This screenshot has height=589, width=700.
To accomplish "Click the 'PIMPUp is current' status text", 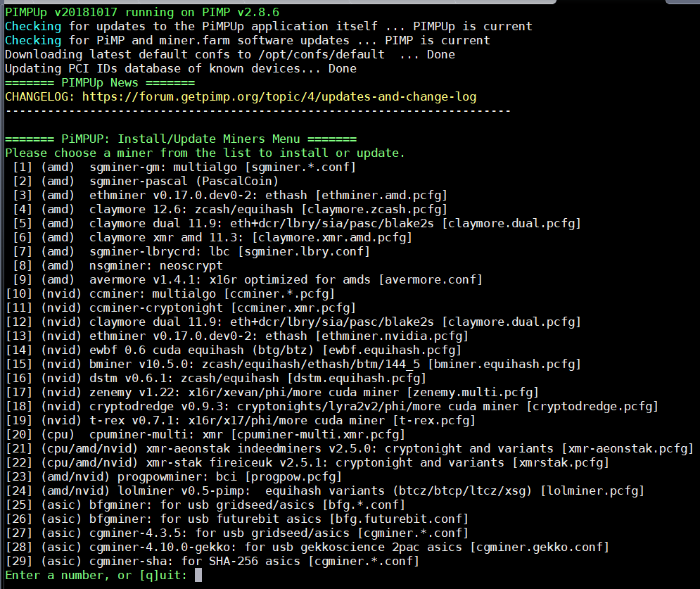I will [473, 26].
